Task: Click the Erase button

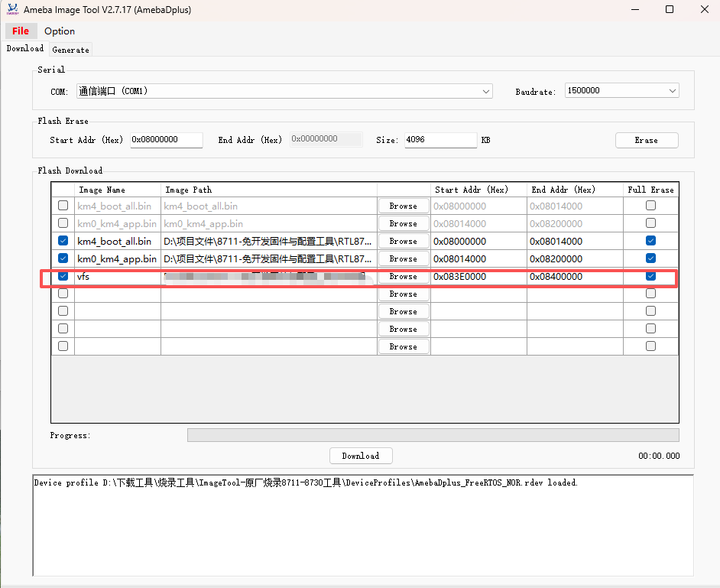Action: pyautogui.click(x=646, y=140)
